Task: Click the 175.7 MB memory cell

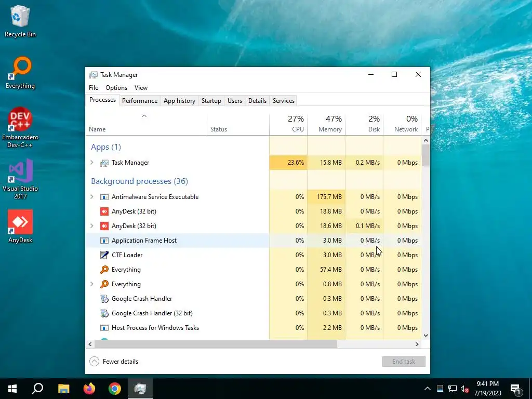Action: pos(326,197)
